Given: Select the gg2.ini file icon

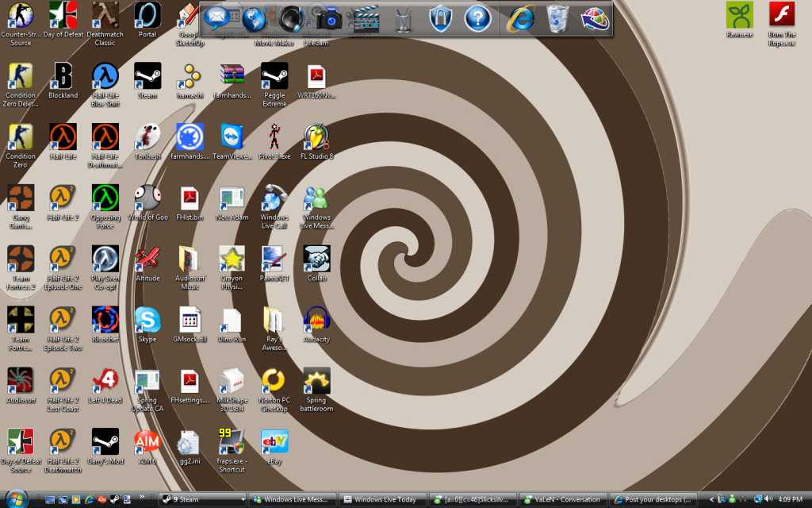Looking at the screenshot, I should 190,442.
